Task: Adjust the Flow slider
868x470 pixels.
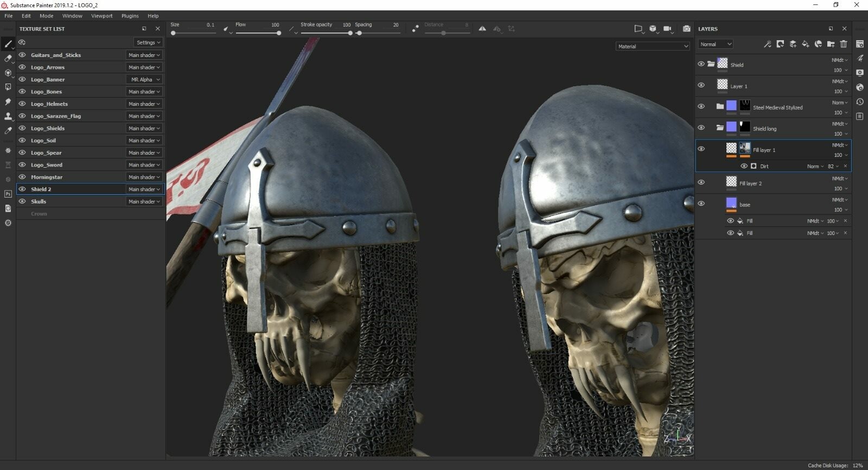Action: [258, 33]
